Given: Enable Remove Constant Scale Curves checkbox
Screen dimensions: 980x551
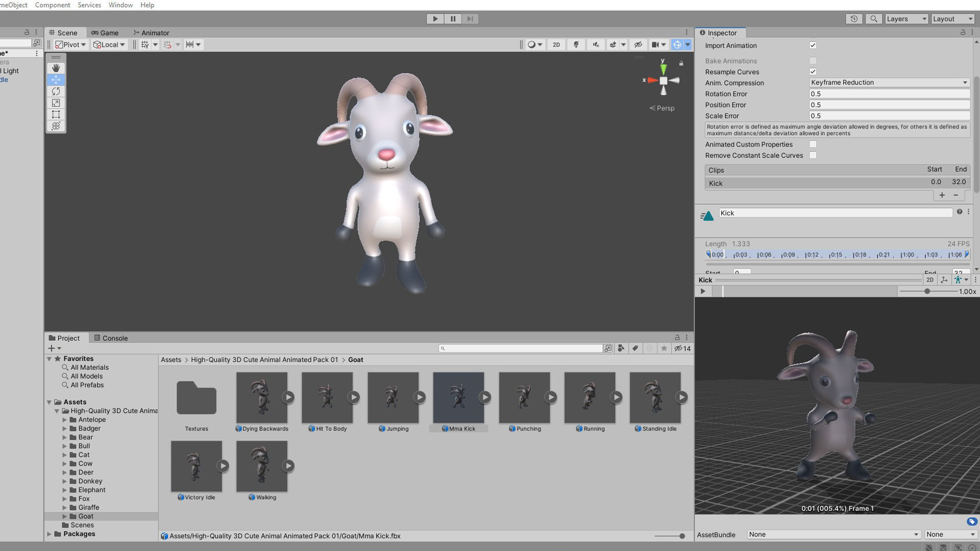Looking at the screenshot, I should [813, 155].
